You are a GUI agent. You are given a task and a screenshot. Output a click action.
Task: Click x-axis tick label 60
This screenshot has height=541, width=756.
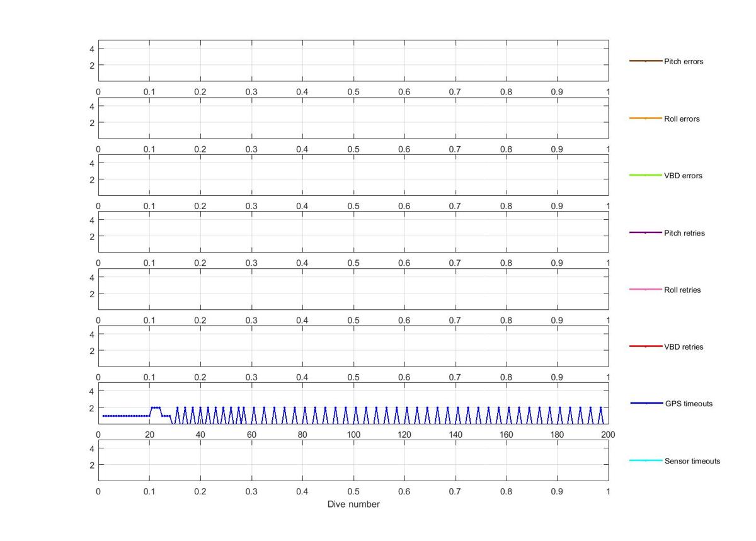[251, 435]
